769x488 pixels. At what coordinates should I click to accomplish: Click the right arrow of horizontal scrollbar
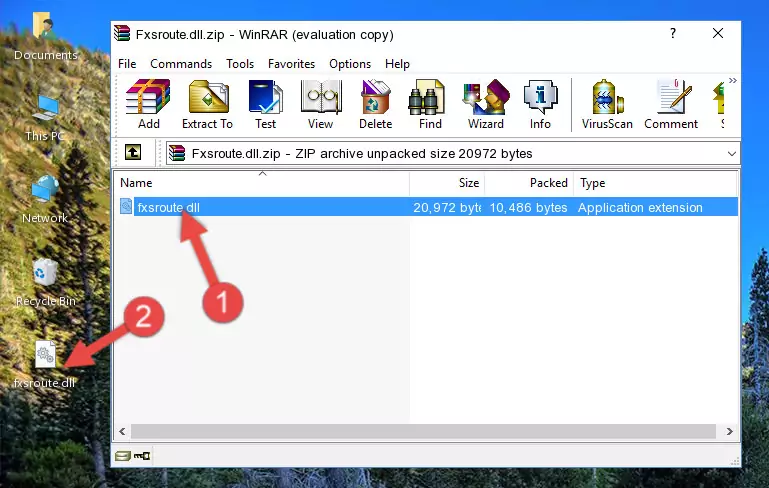[730, 432]
